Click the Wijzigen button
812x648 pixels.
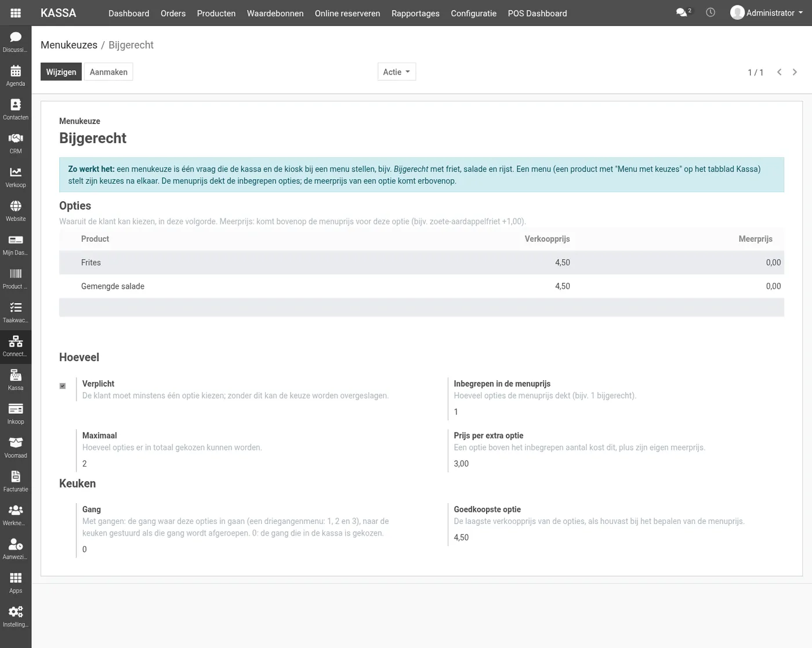(61, 72)
